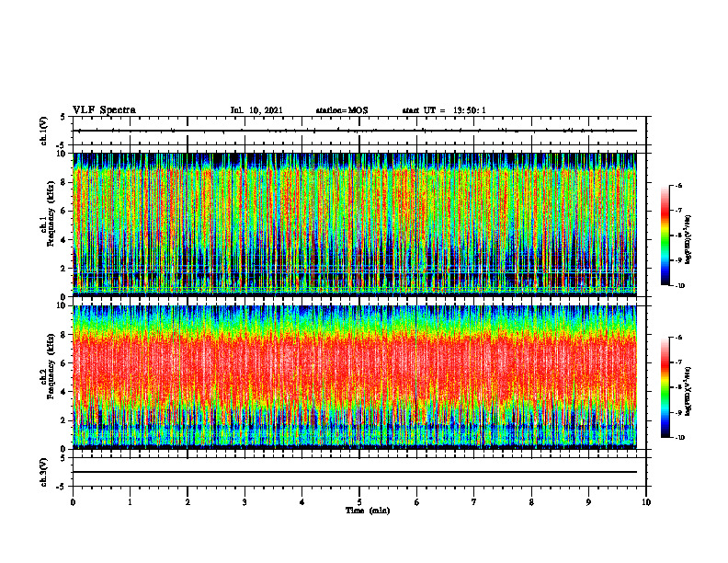Click inside the ch.2 spectrogram panel

[355, 377]
